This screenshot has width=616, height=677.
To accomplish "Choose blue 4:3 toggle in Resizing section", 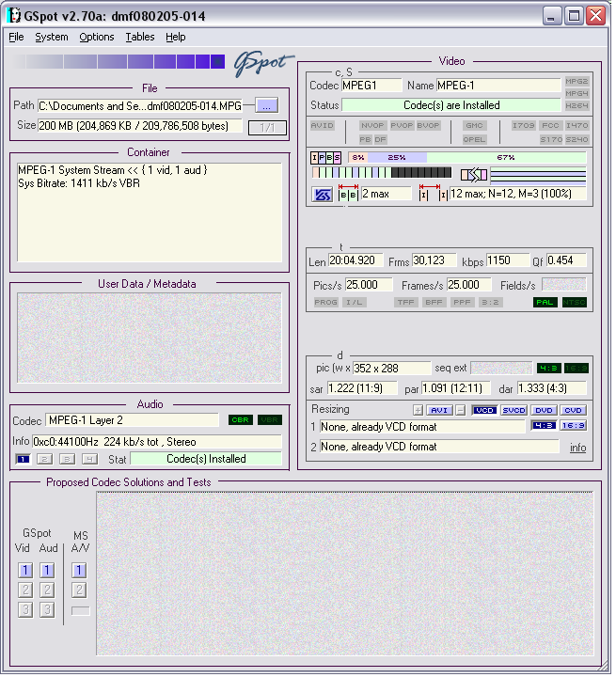I will [543, 426].
